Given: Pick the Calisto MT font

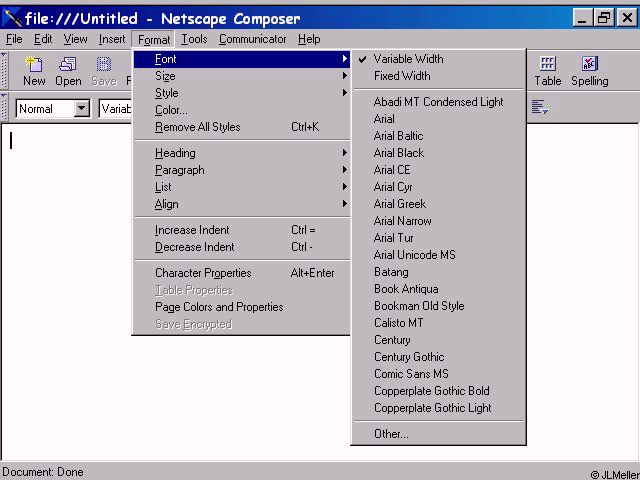Looking at the screenshot, I should point(438,323).
